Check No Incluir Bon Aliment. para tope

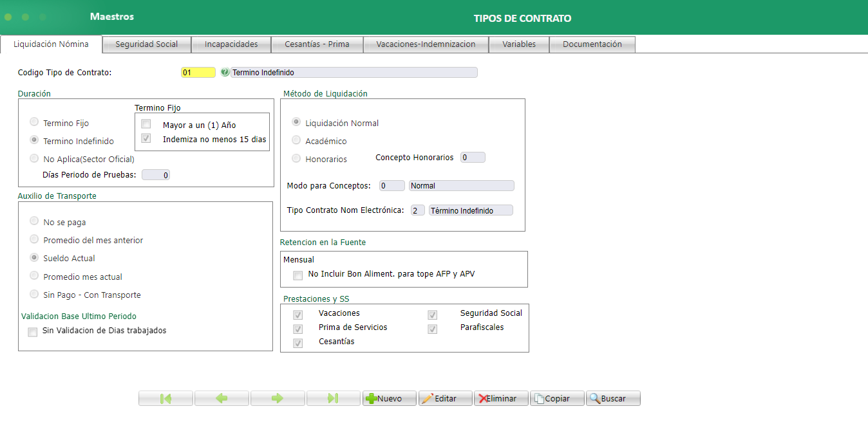[x=297, y=275]
